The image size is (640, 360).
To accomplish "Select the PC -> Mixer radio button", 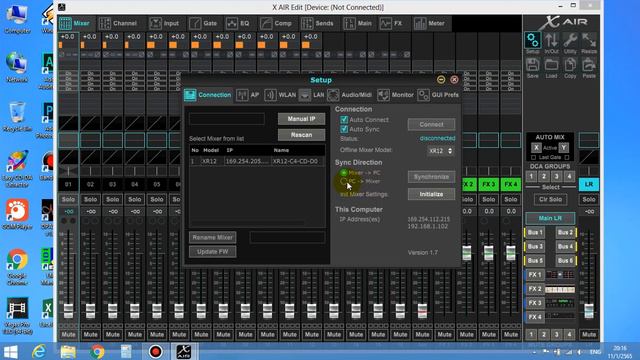I will (344, 181).
